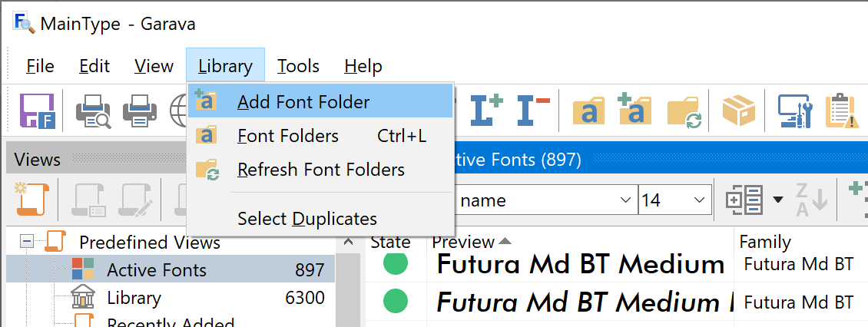
Task: Click the grouping layout icon in font list toolbar
Action: [x=744, y=200]
